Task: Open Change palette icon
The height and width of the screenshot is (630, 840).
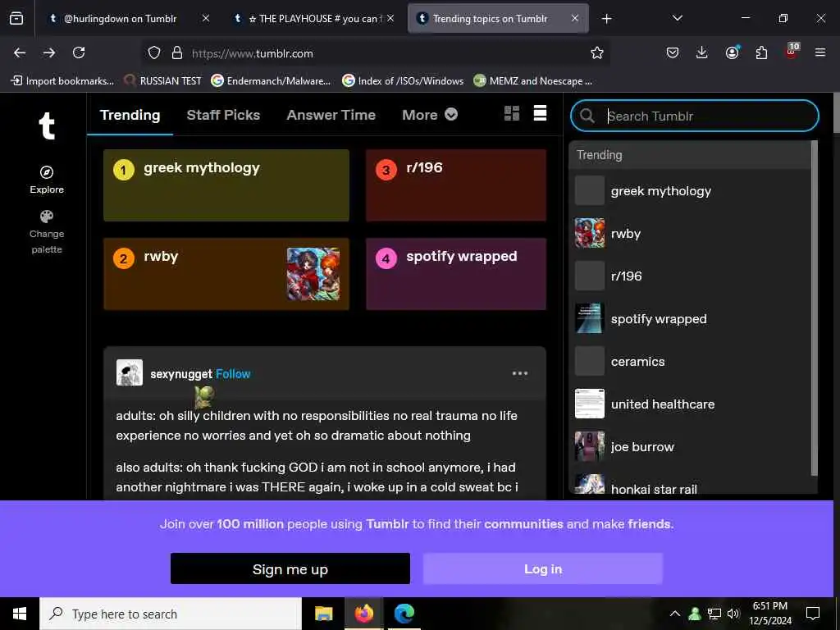Action: [47, 217]
